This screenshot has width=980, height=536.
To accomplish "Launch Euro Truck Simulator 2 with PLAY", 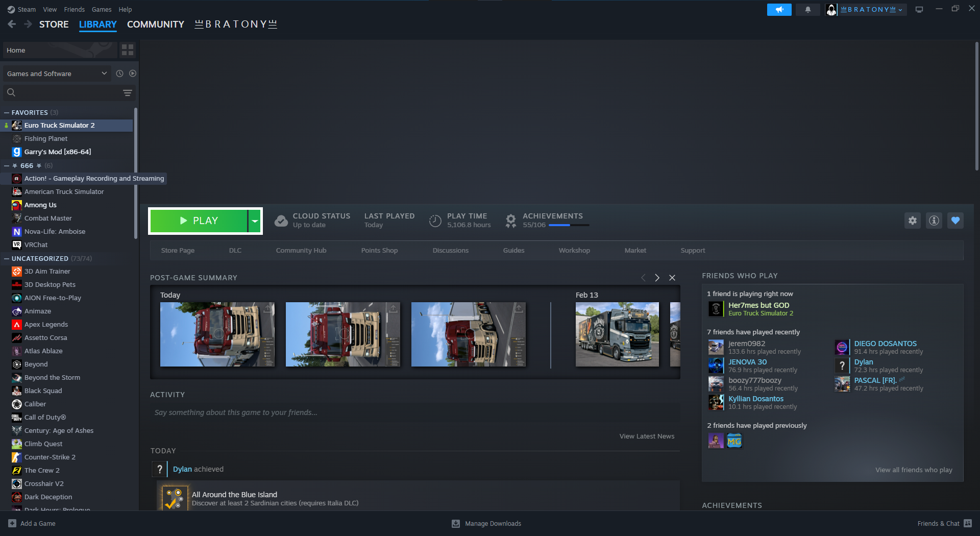I will [199, 221].
